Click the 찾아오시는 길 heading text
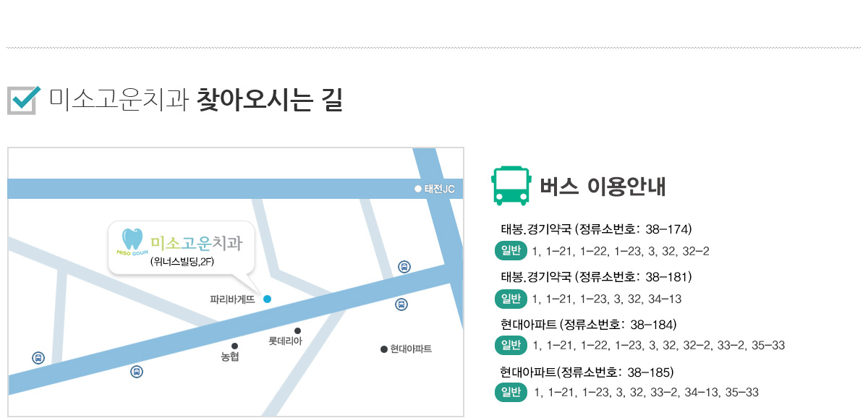Image resolution: width=868 pixels, height=418 pixels. pyautogui.click(x=269, y=101)
